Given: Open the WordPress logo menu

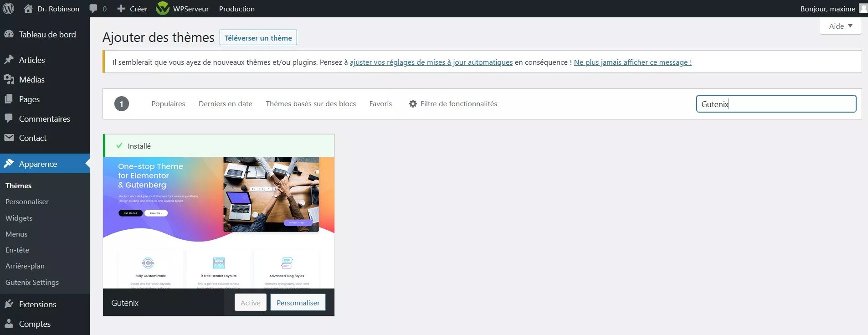Looking at the screenshot, I should tap(8, 9).
